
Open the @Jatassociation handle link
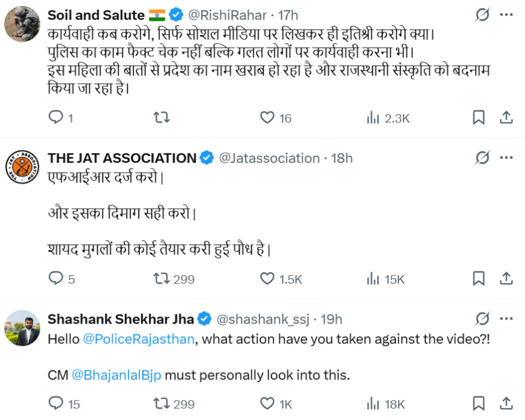pyautogui.click(x=269, y=158)
